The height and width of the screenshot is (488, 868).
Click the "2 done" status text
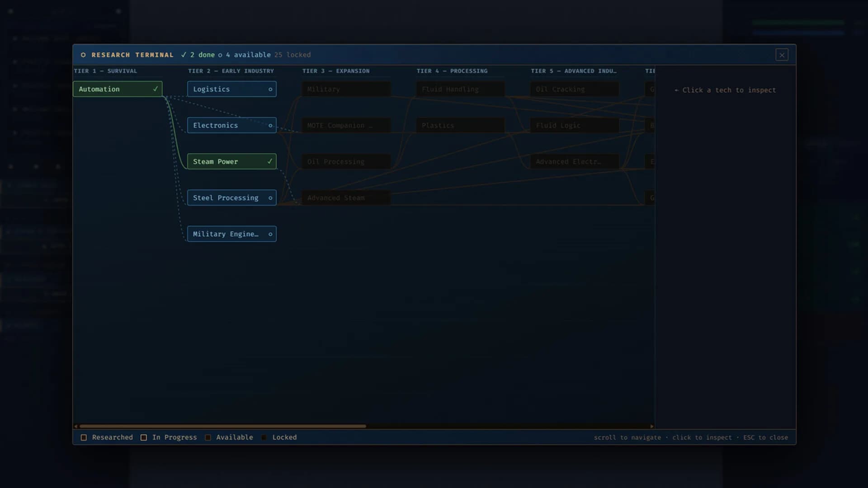[x=202, y=55]
